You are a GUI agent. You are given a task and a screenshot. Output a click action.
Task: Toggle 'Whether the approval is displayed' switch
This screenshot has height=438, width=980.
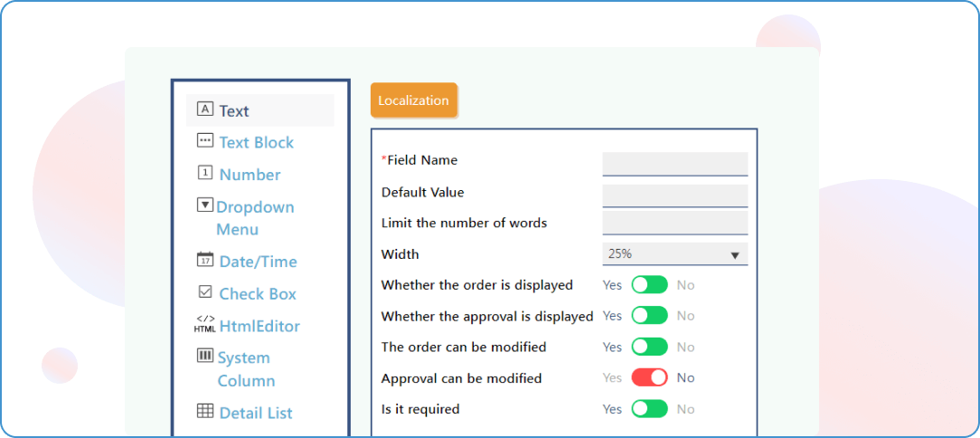[x=649, y=316]
